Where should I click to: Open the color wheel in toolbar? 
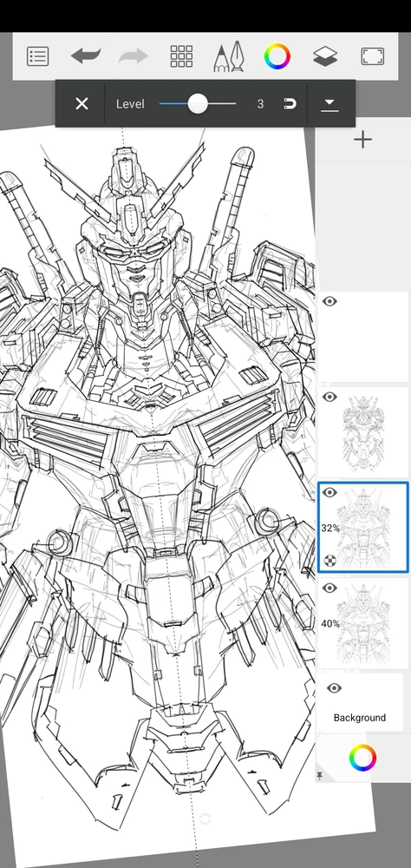coord(277,56)
